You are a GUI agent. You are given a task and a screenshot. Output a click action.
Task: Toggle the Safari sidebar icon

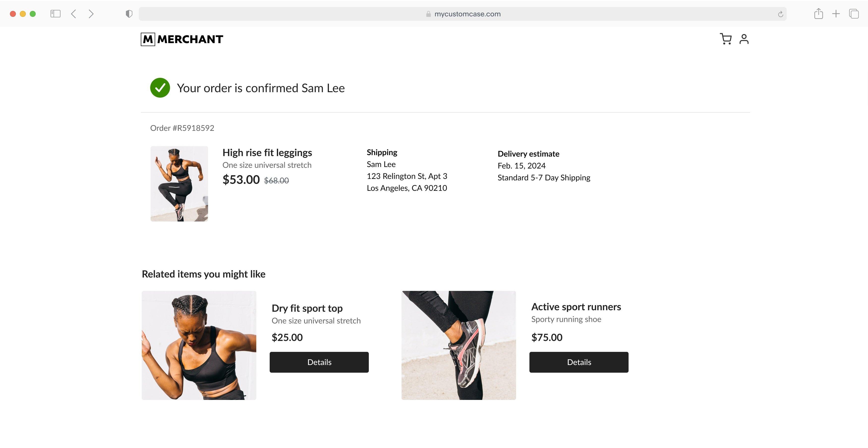tap(55, 14)
